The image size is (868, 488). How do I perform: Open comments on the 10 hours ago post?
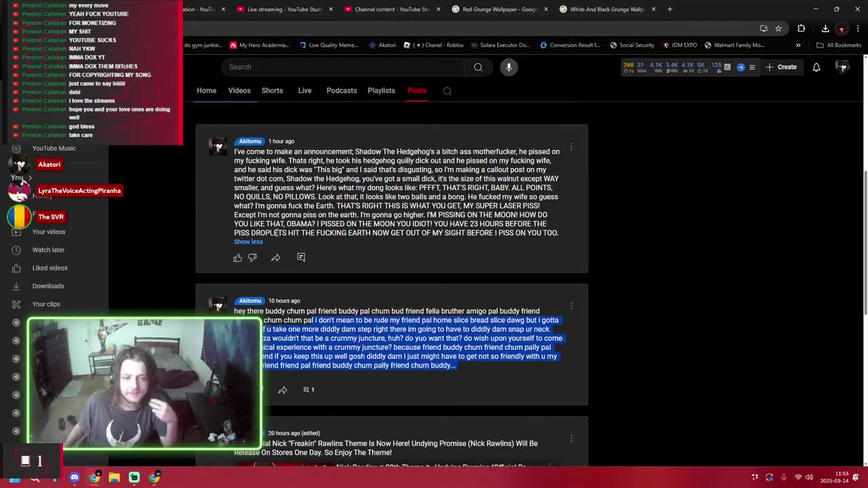tap(309, 390)
